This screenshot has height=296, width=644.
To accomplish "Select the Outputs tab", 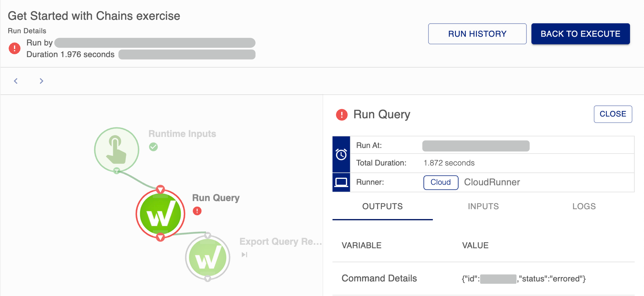I will (382, 206).
